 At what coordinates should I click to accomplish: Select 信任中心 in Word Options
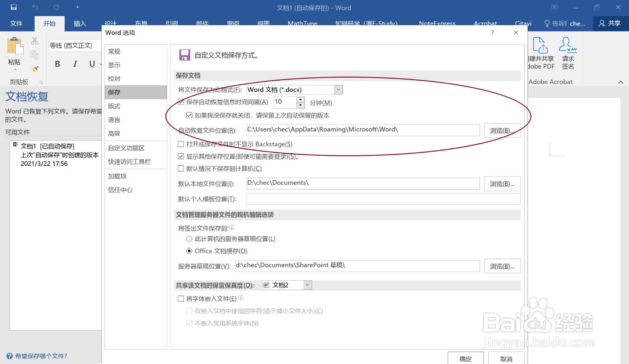[x=136, y=190]
